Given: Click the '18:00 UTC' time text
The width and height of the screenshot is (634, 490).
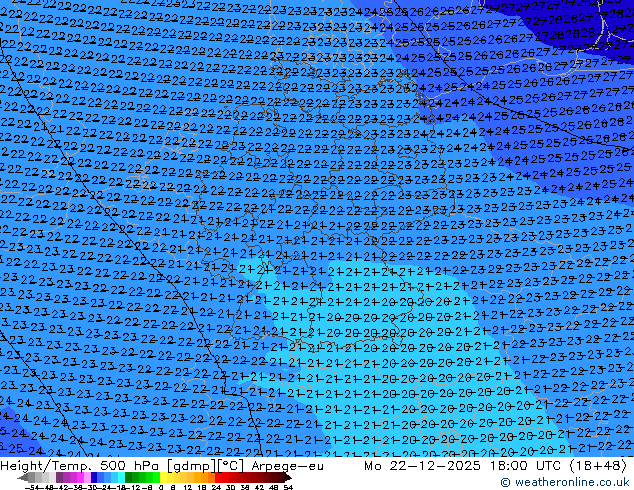Looking at the screenshot, I should click(x=525, y=466).
